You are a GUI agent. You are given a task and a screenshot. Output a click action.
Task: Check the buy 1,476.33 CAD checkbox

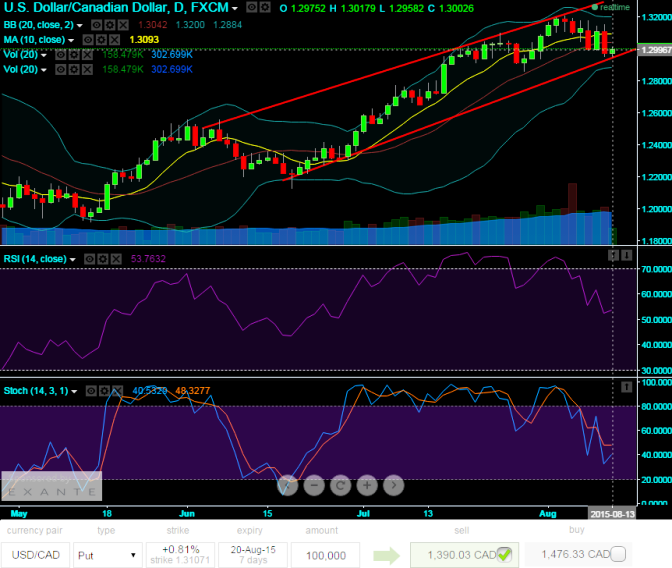618,554
